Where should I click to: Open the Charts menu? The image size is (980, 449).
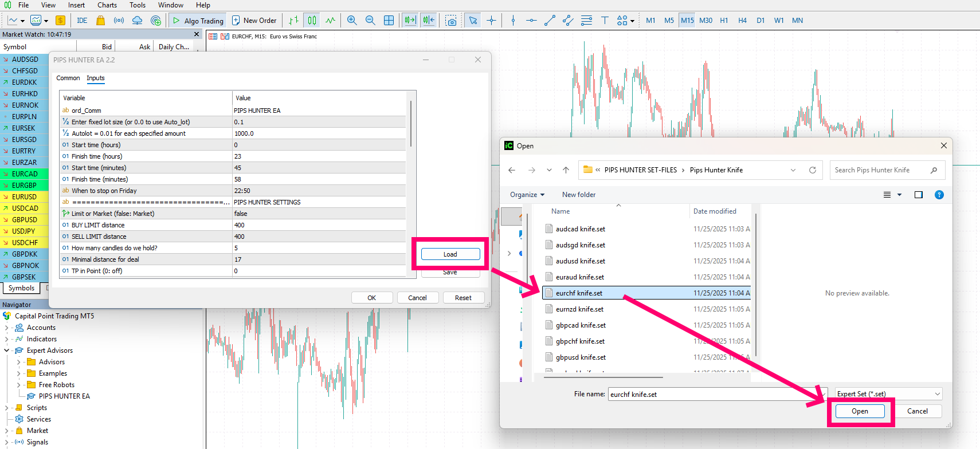click(107, 5)
